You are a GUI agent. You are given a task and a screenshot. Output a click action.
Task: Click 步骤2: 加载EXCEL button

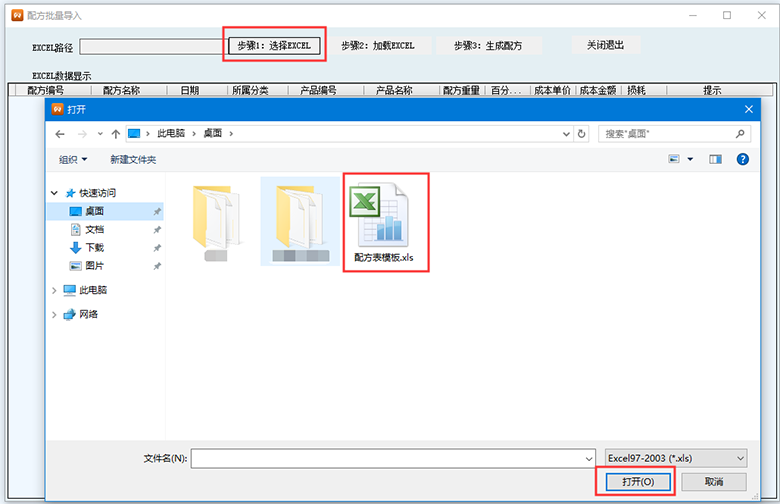[378, 46]
